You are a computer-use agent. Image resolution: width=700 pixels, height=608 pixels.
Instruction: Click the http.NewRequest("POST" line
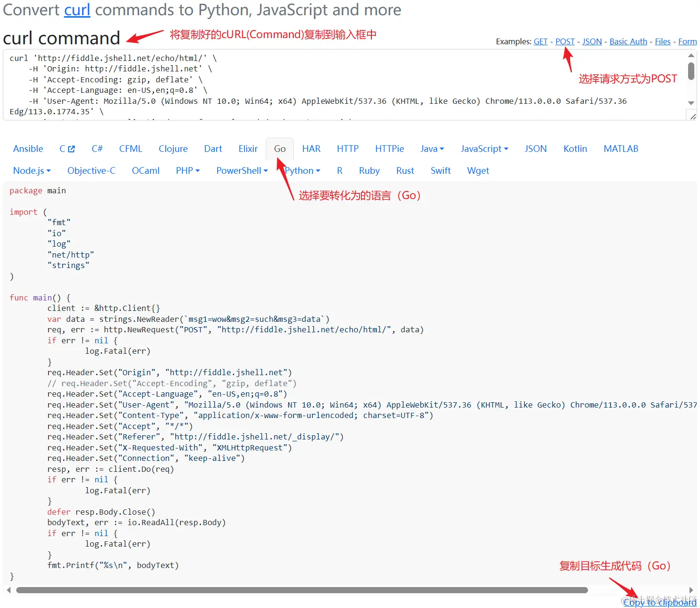(235, 330)
